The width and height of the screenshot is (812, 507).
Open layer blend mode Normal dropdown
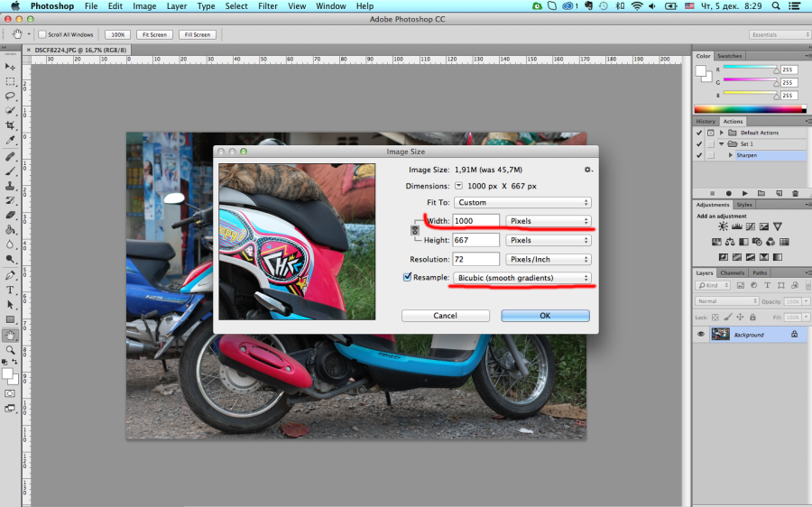(725, 301)
